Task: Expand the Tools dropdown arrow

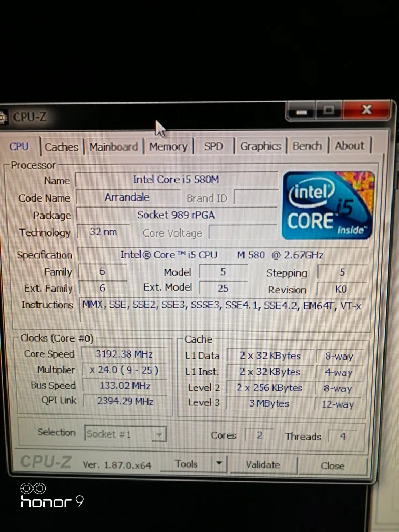Action: [x=219, y=463]
